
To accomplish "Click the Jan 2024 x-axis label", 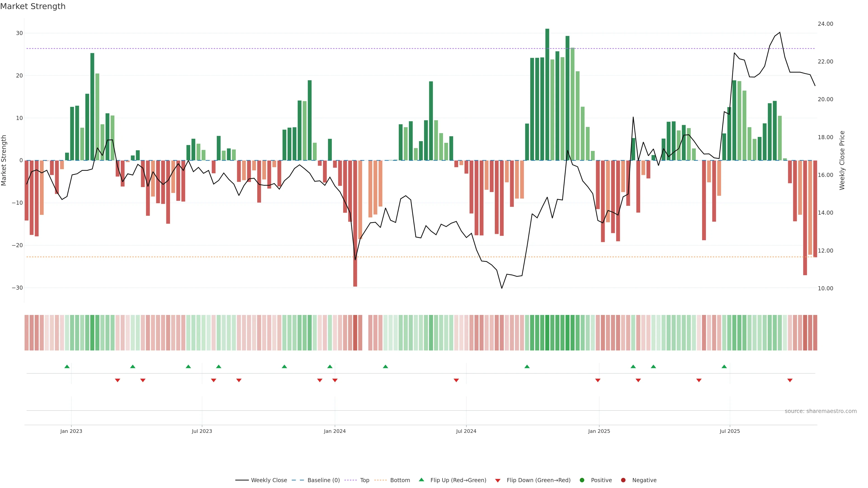I will pyautogui.click(x=335, y=431).
